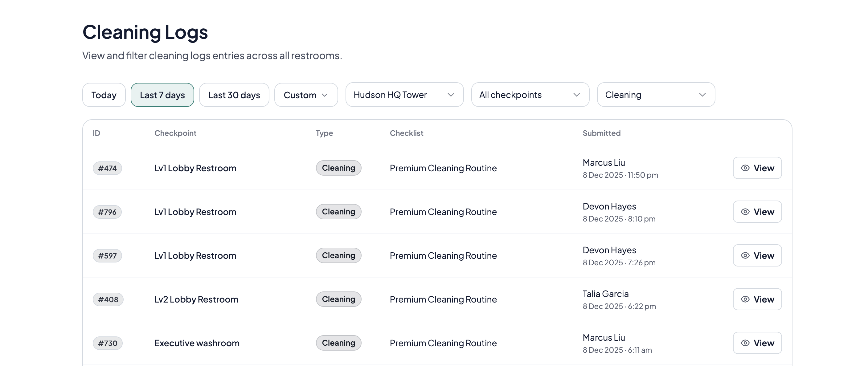Image resolution: width=868 pixels, height=366 pixels.
Task: Open the Custom date range picker
Action: tap(306, 95)
